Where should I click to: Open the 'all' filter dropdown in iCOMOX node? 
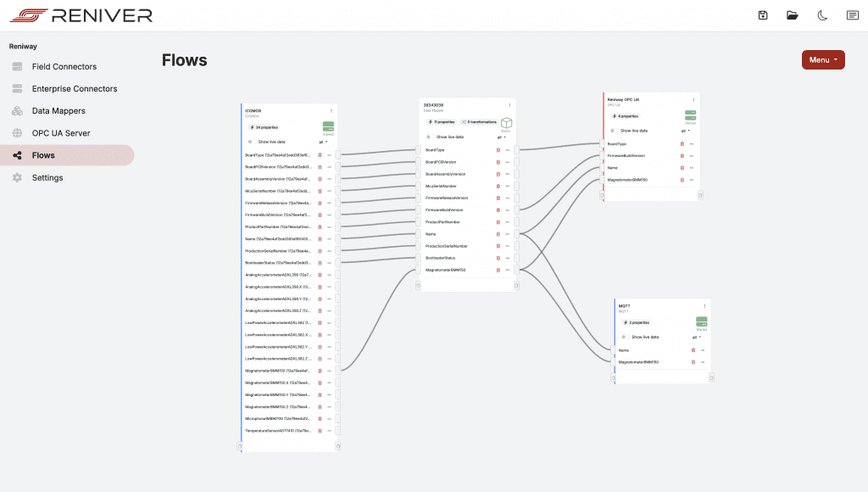coord(323,143)
